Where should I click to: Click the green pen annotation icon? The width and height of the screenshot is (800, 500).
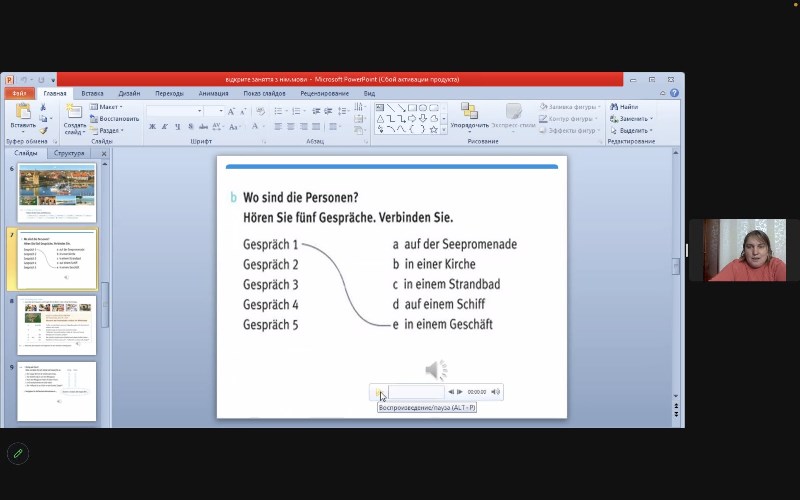tap(17, 453)
